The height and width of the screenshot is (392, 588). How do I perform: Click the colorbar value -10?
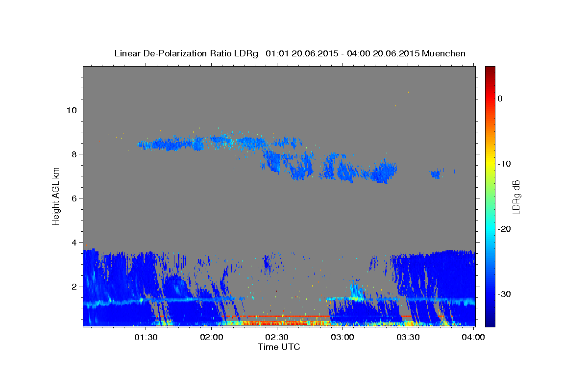(504, 164)
